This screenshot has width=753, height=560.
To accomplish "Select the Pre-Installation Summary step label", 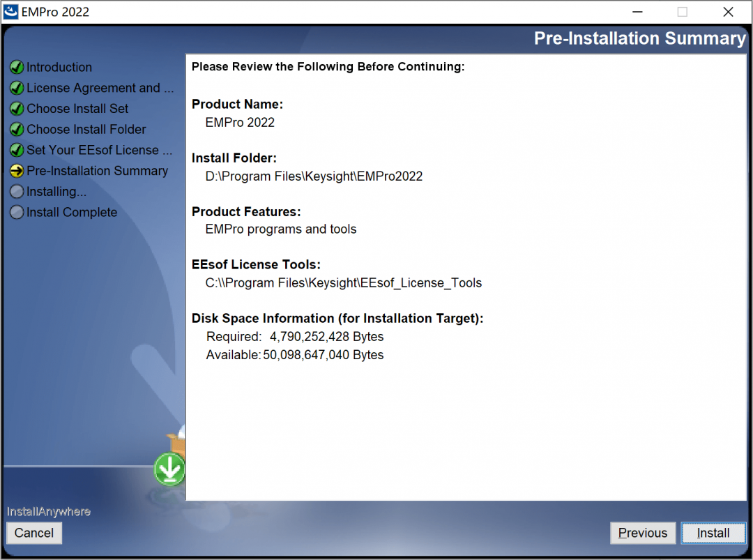I will click(98, 172).
